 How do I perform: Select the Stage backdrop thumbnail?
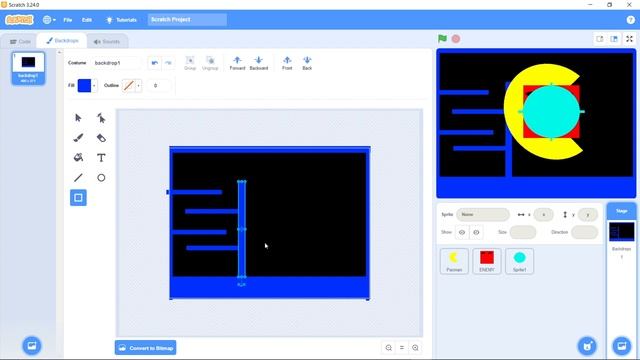(x=622, y=231)
